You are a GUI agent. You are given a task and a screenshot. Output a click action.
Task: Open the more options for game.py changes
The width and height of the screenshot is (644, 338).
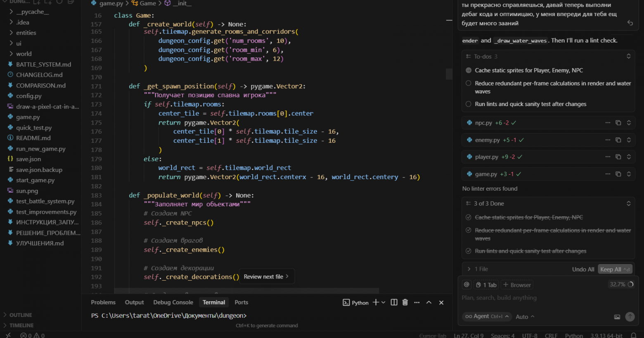[x=608, y=174]
